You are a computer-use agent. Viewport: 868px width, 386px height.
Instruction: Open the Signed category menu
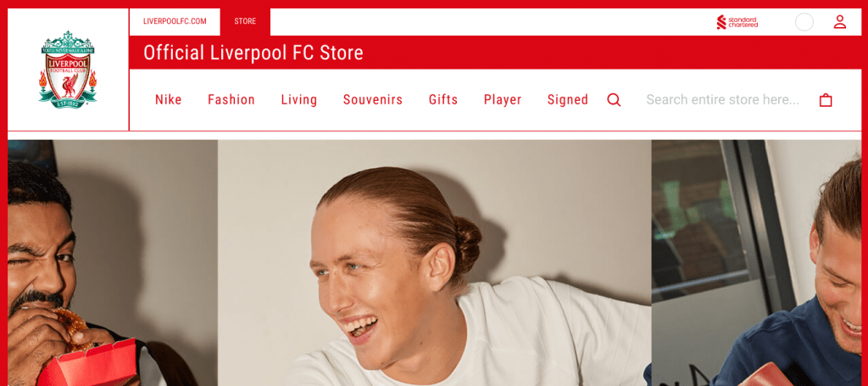(x=568, y=100)
